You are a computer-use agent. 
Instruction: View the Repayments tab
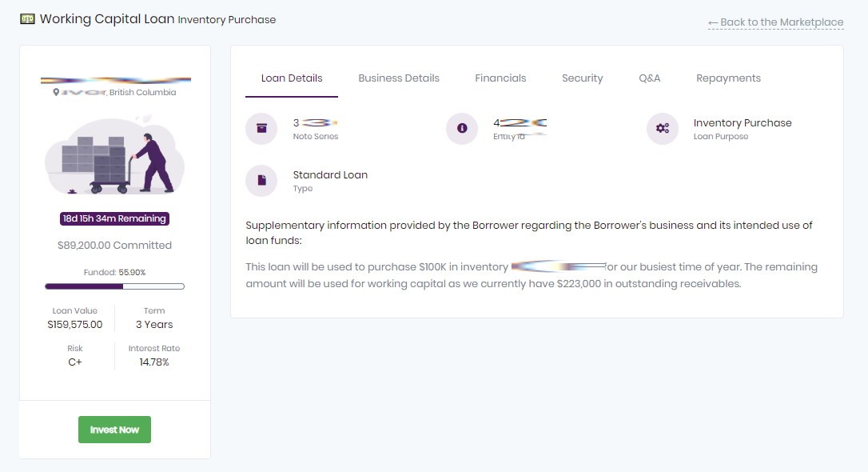click(x=728, y=78)
